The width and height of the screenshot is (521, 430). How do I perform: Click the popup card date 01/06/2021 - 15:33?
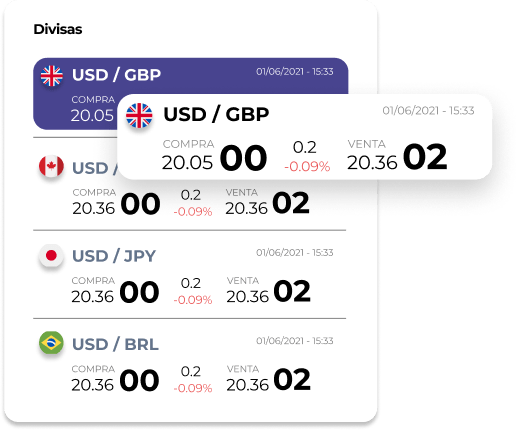(x=428, y=111)
